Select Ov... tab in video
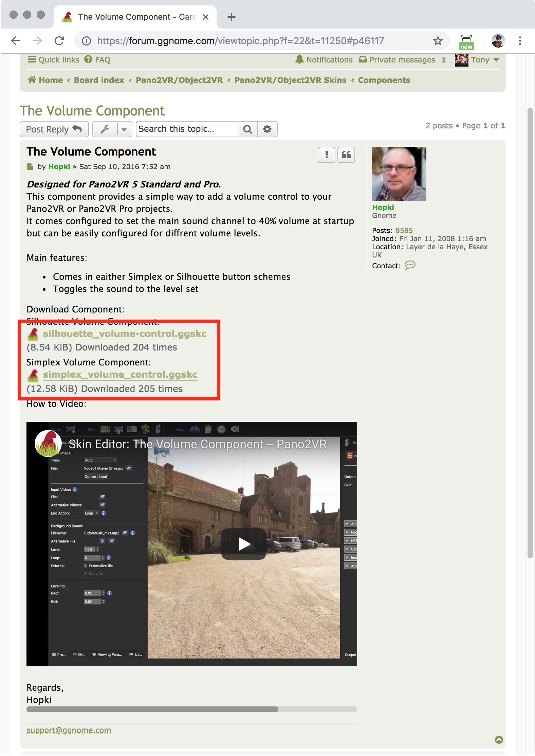Image resolution: width=535 pixels, height=756 pixels. pos(79,654)
